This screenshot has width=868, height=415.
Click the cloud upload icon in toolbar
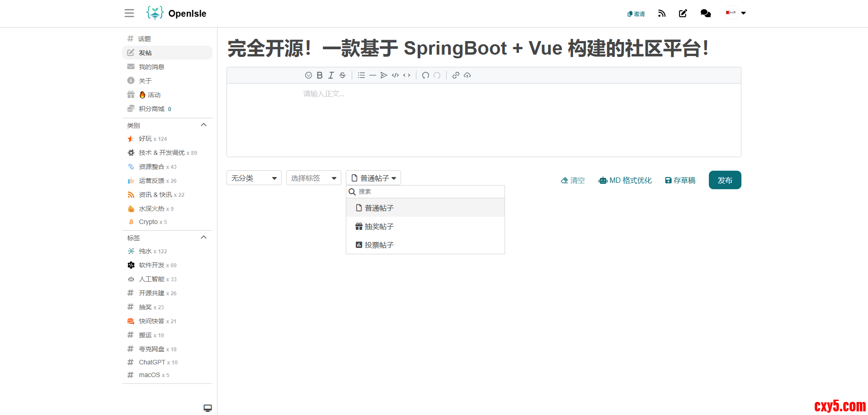coord(467,75)
